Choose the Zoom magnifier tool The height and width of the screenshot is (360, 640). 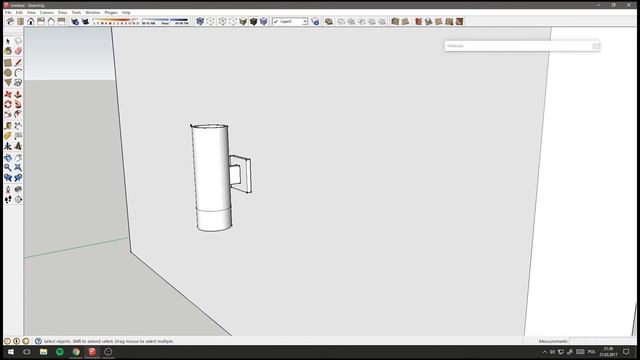[8, 167]
